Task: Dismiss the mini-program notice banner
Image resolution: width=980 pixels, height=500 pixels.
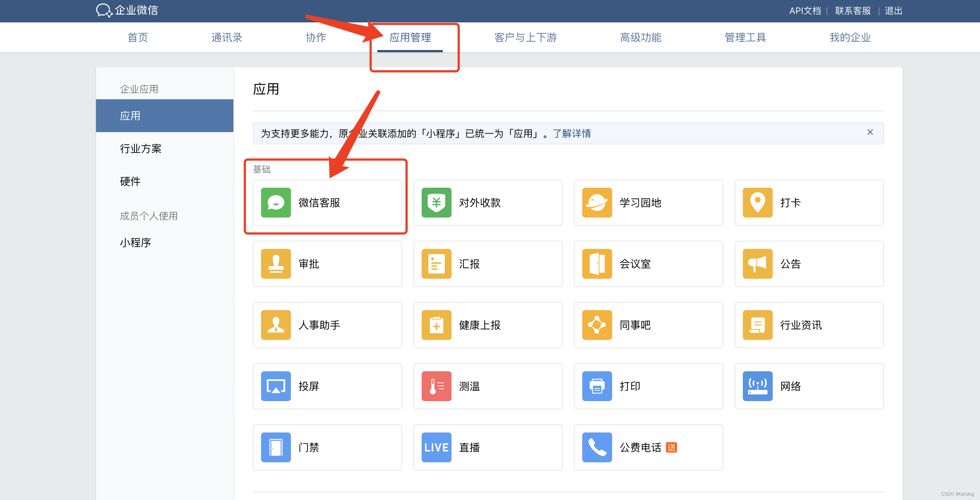Action: [870, 132]
